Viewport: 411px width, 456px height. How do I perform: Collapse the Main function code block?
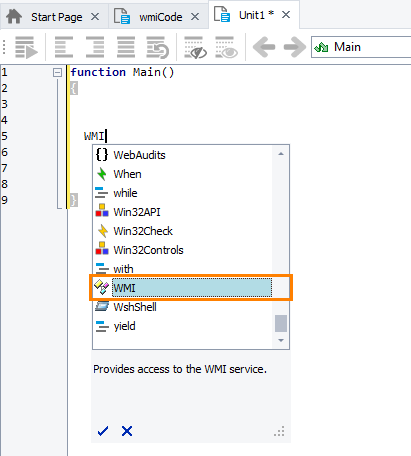pos(57,72)
